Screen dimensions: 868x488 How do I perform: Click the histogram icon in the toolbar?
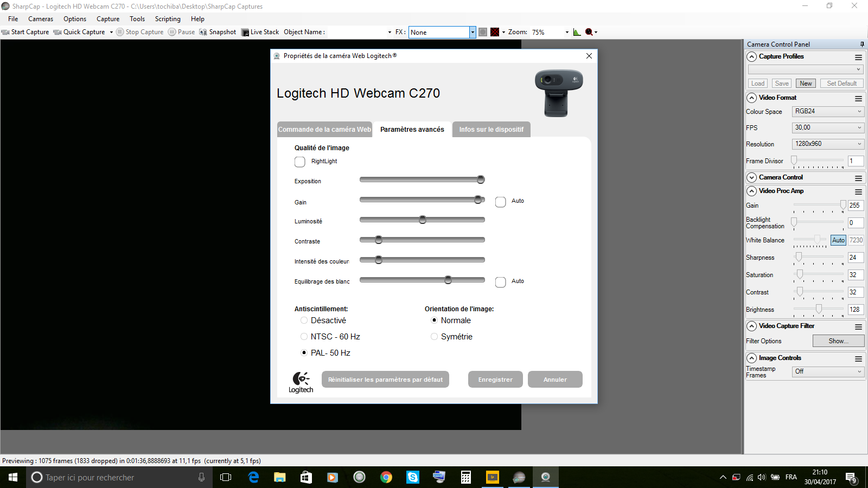click(x=577, y=32)
